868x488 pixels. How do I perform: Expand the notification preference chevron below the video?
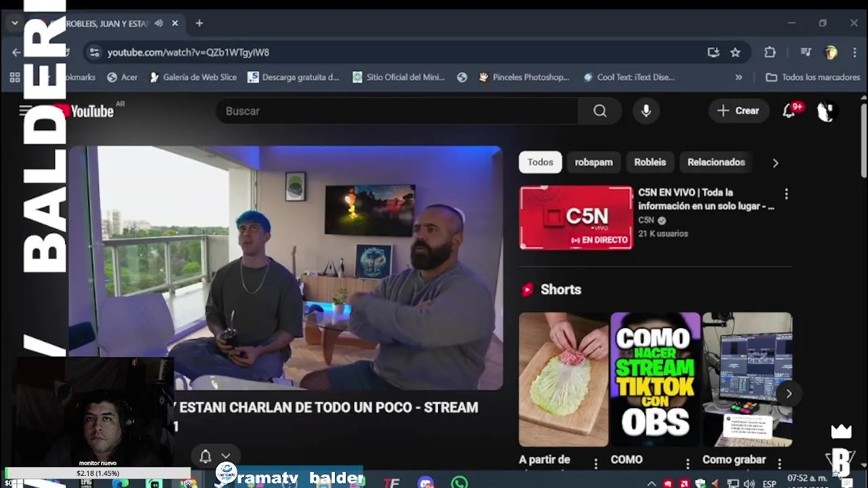[x=226, y=456]
